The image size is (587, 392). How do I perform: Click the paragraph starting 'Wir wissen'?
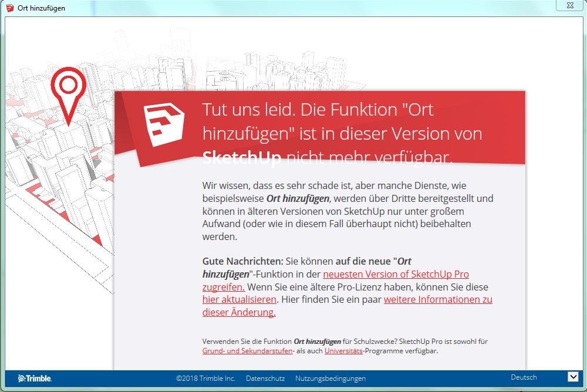(x=348, y=211)
